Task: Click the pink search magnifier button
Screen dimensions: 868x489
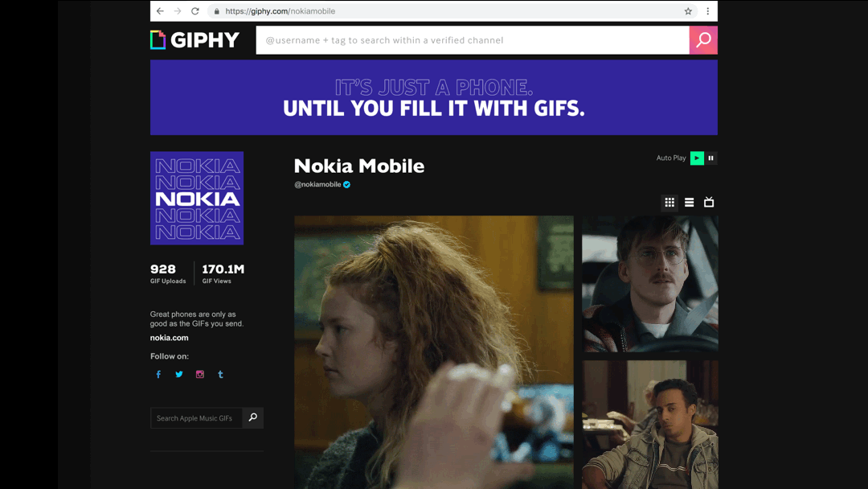Action: pos(703,40)
